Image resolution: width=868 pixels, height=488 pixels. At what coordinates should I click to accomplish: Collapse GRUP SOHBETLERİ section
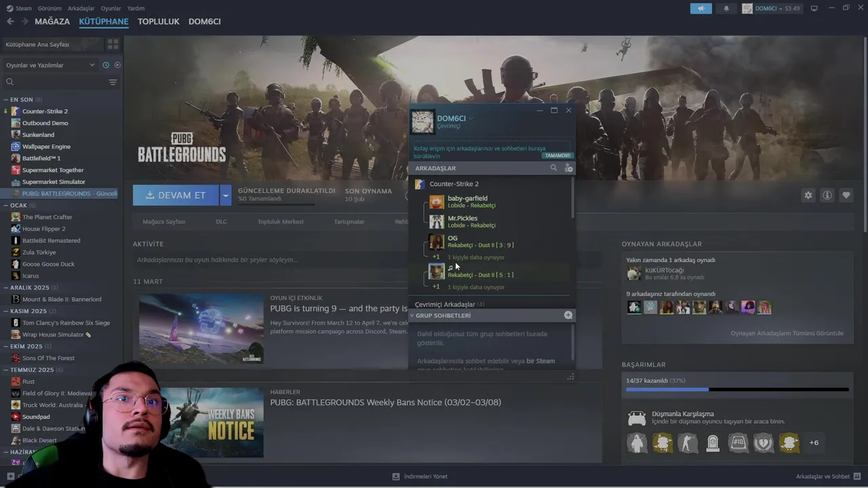point(412,315)
